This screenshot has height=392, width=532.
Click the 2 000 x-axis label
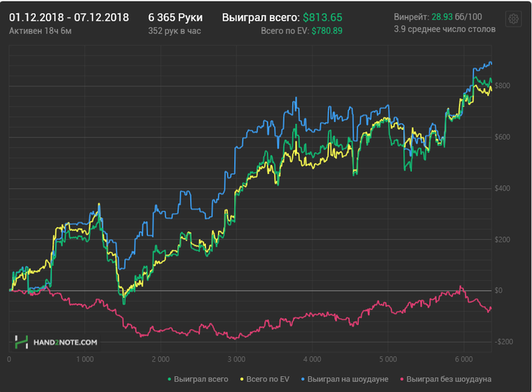160,359
